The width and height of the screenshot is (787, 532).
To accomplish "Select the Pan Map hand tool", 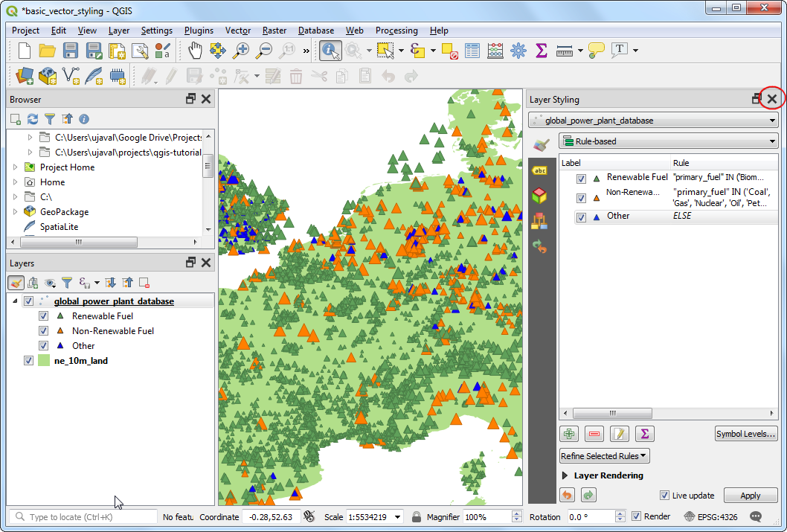I will pos(195,51).
